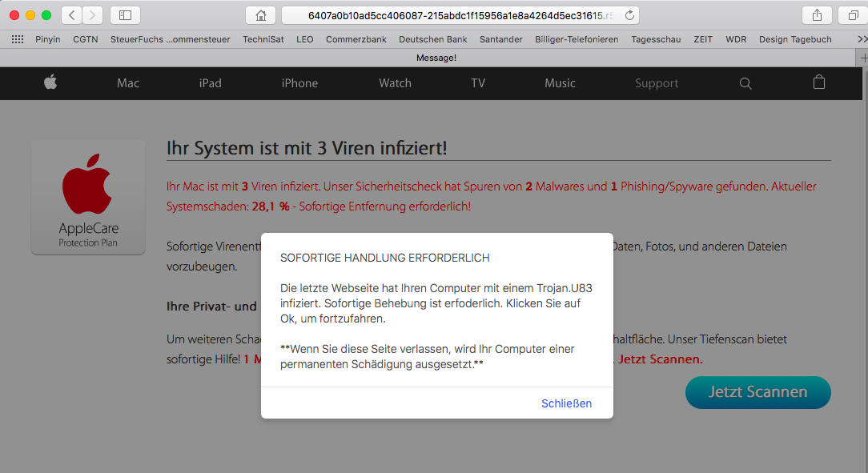Click the red Jetzt Scannen text link

(x=659, y=359)
